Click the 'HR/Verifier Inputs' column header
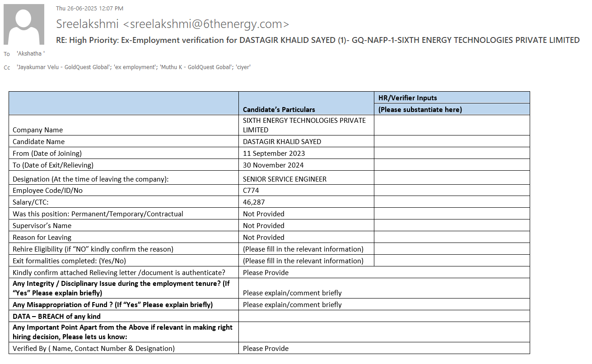The width and height of the screenshot is (592, 364). [408, 98]
